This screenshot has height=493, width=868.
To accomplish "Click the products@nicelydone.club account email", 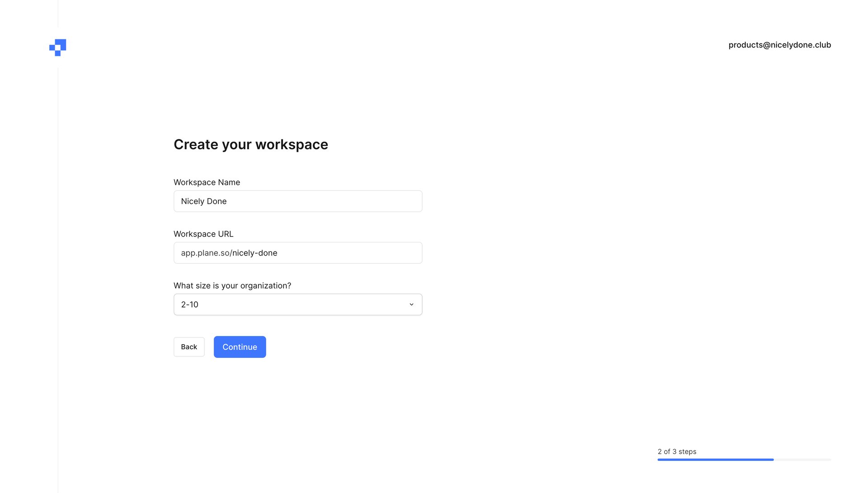I will tap(779, 45).
